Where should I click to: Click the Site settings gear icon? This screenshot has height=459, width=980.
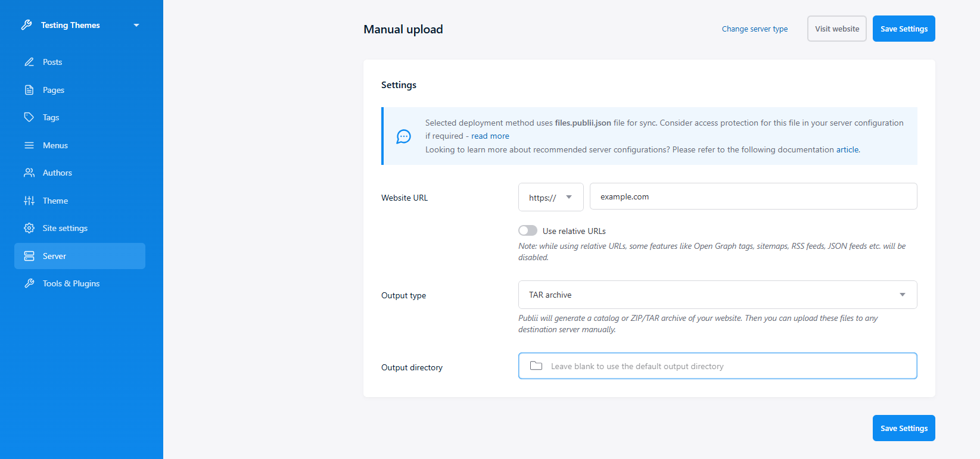[29, 228]
